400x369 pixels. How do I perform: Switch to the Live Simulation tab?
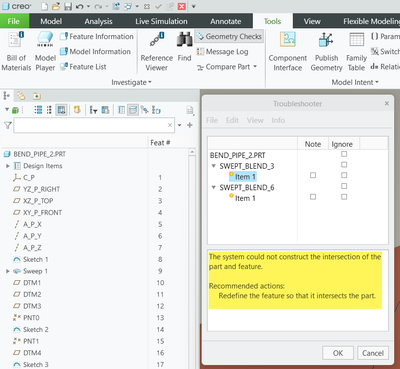coord(161,21)
